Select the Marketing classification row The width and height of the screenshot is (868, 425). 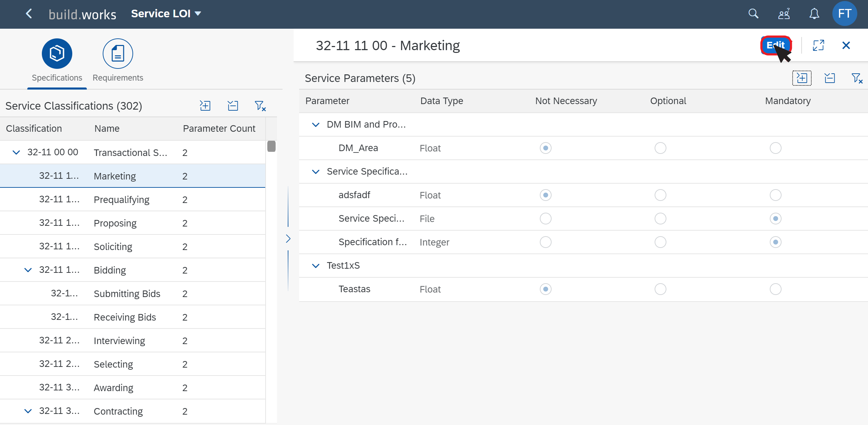[133, 176]
